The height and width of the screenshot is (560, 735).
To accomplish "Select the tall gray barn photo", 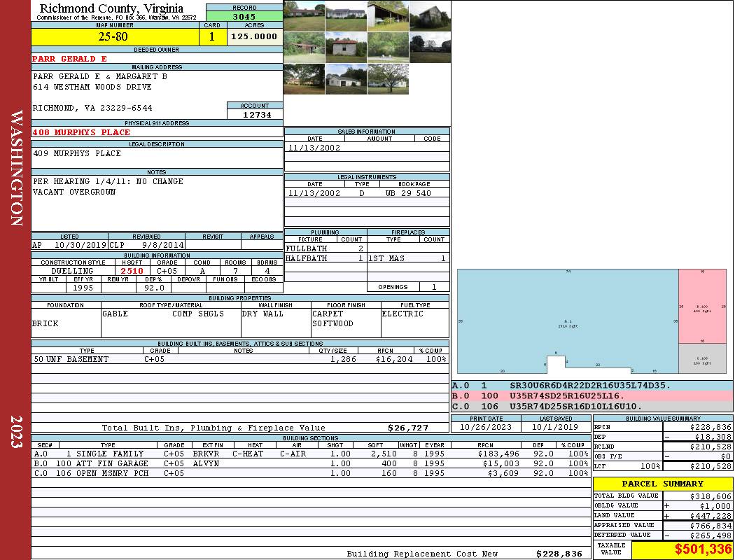I will pyautogui.click(x=429, y=15).
